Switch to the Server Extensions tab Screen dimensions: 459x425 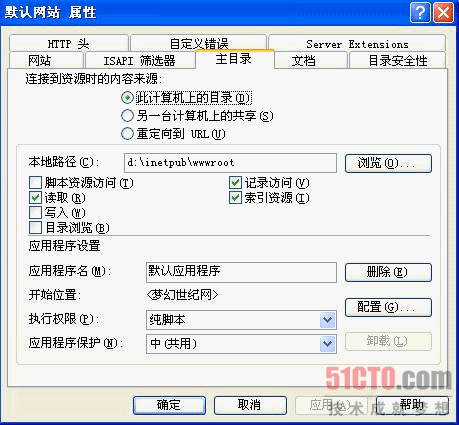pyautogui.click(x=357, y=43)
